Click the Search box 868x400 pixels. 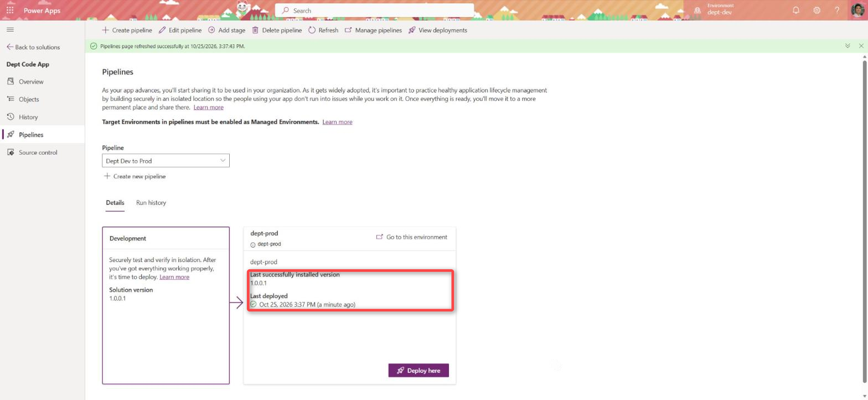pyautogui.click(x=374, y=10)
